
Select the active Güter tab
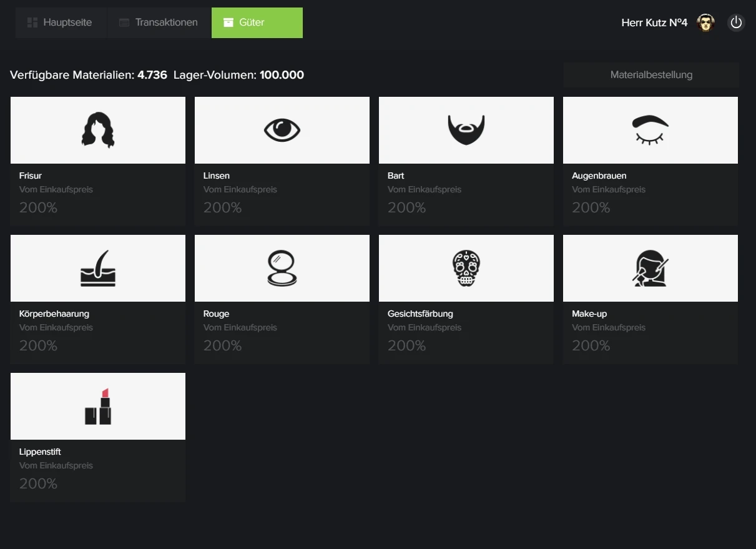[257, 22]
